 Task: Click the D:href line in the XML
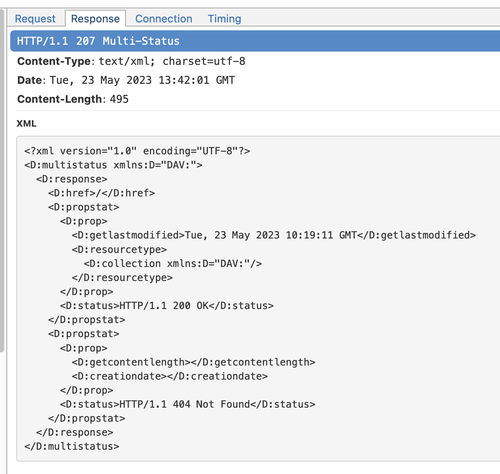[x=101, y=193]
